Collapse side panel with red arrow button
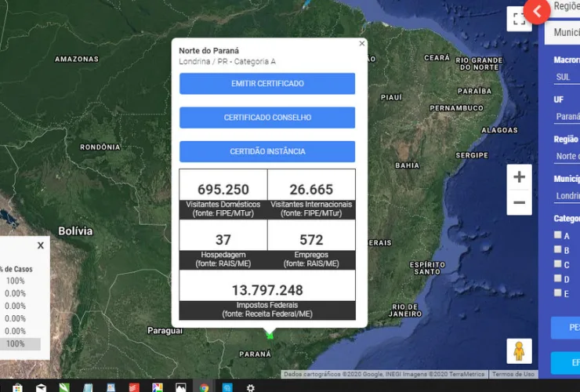 [537, 12]
